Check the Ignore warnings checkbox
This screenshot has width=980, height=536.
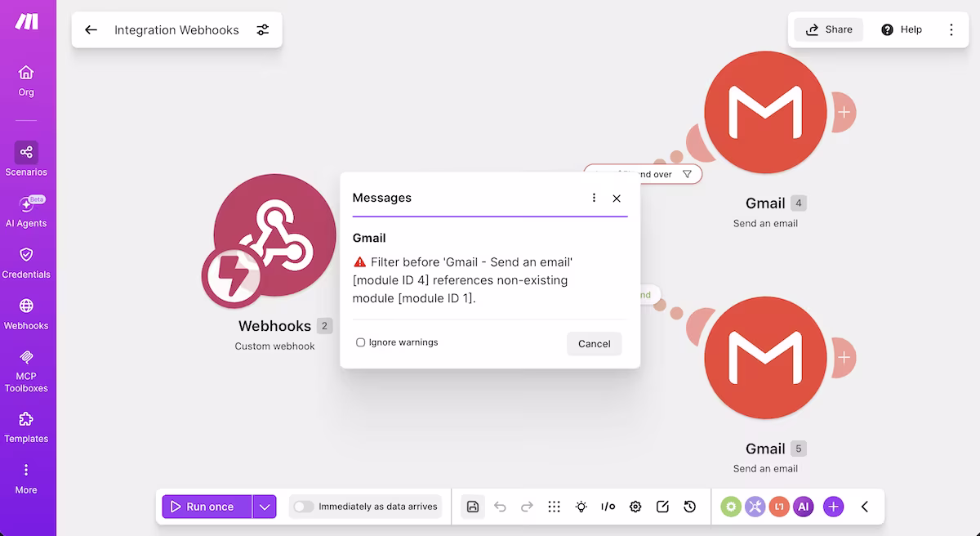360,342
